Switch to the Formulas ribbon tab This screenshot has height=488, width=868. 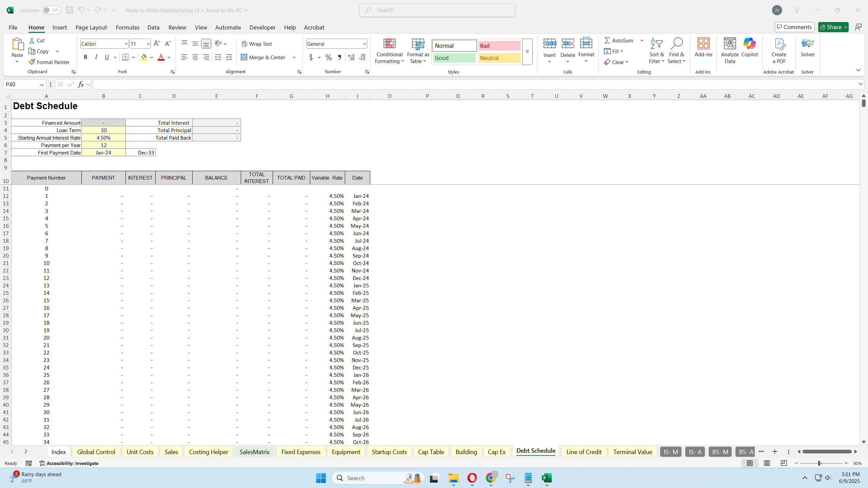127,27
